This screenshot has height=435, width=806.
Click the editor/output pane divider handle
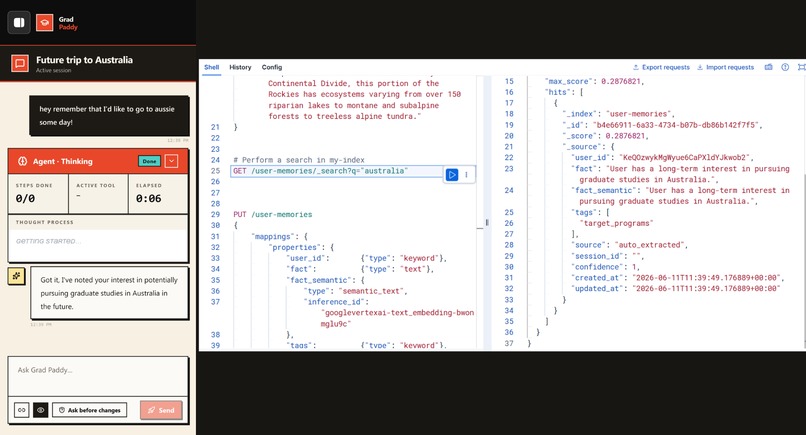(486, 222)
